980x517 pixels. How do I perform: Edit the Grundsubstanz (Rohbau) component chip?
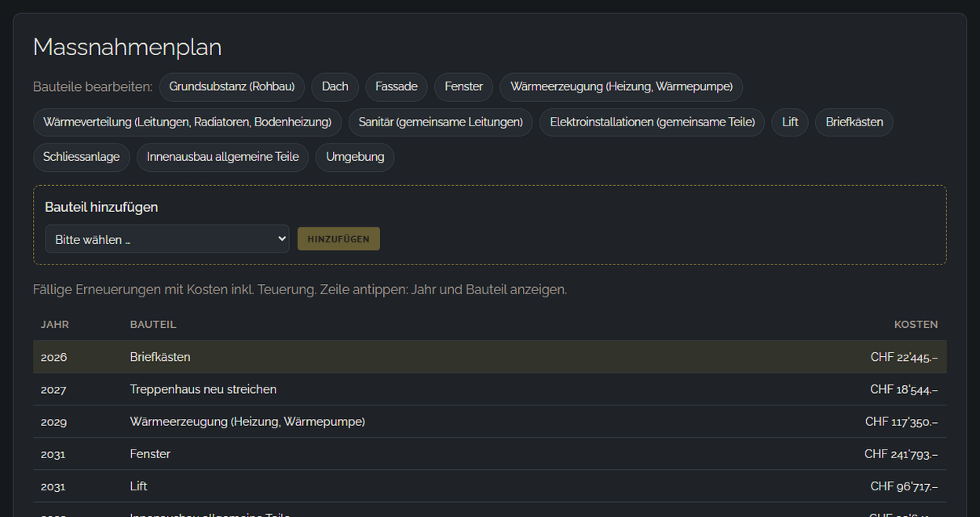click(x=232, y=86)
